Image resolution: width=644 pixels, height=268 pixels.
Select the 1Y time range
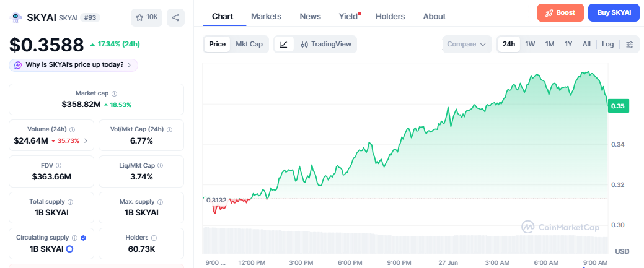click(x=568, y=45)
